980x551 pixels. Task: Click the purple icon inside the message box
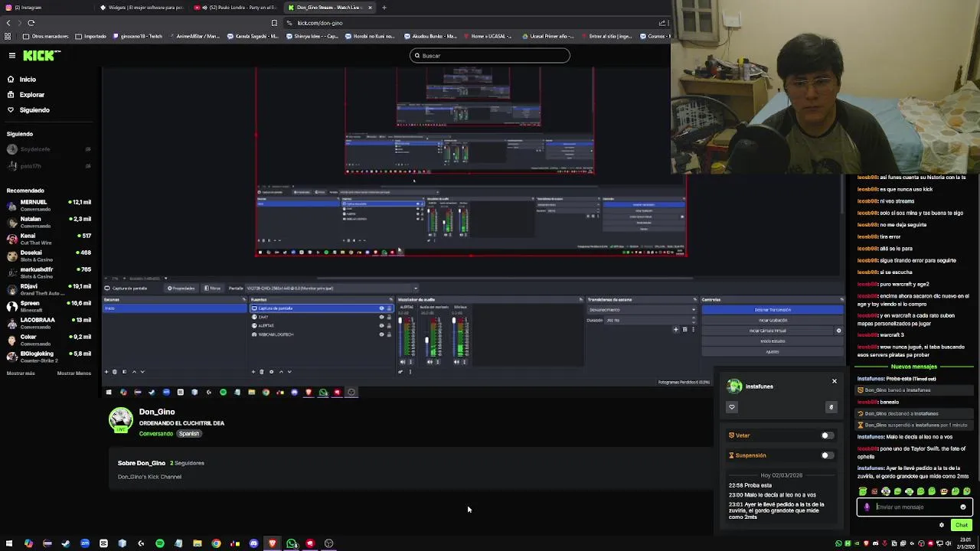pos(867,507)
